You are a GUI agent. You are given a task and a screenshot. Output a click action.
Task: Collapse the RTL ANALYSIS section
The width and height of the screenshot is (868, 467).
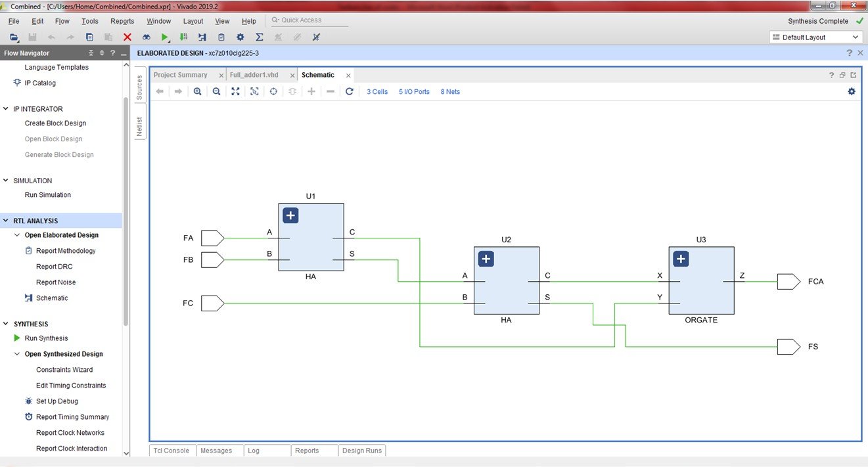pos(7,221)
